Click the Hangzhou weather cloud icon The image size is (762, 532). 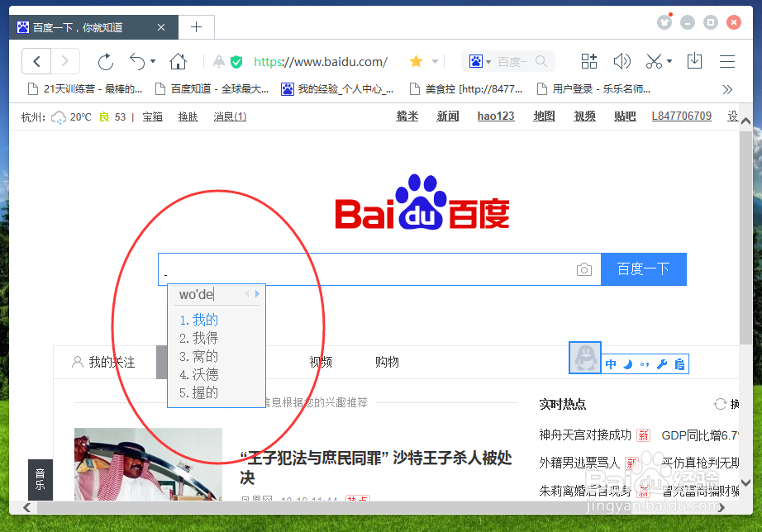coord(59,117)
